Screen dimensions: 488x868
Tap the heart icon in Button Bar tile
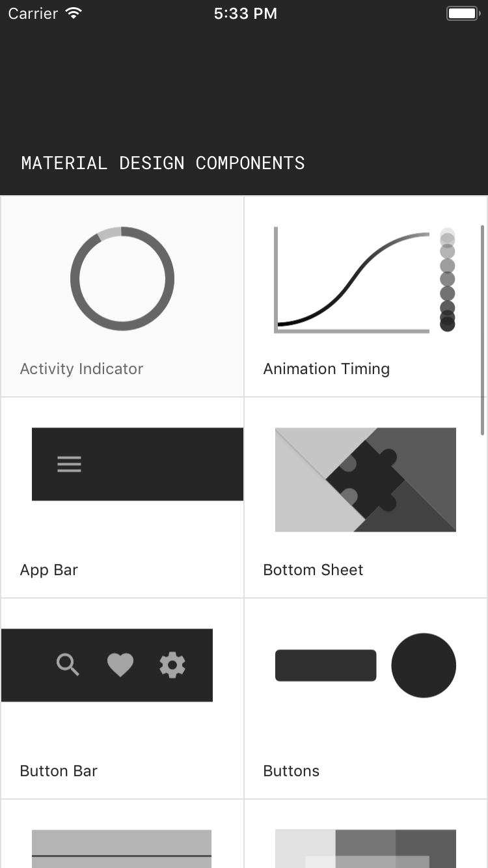tap(120, 665)
